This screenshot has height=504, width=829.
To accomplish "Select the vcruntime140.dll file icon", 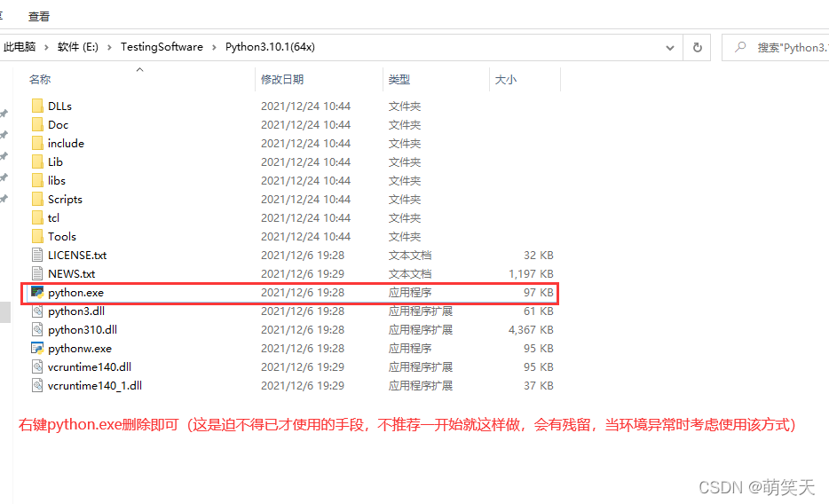I will coord(37,366).
